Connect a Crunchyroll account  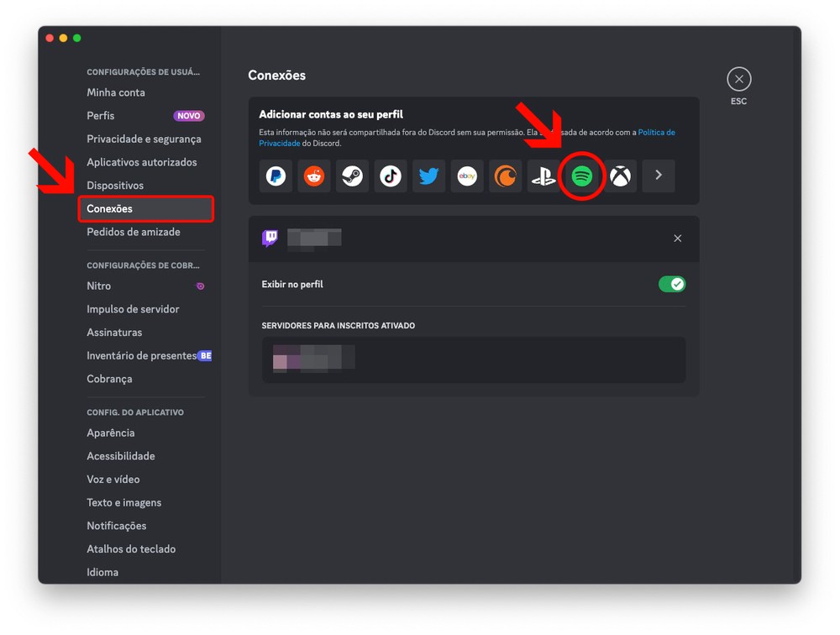pos(505,176)
